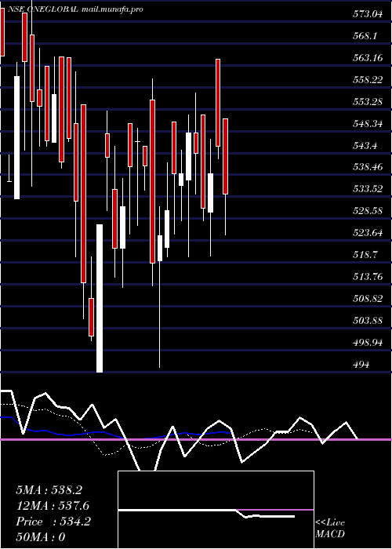392x549 pixels.
Task: Click the 508.82 price axis label
Action: point(368,299)
